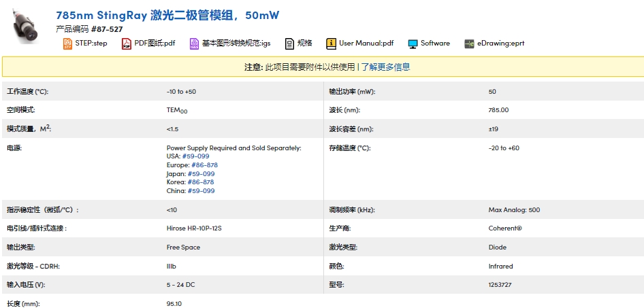The image size is (644, 308).
Task: Click the 波长容差 value ±19
Action: pos(494,129)
